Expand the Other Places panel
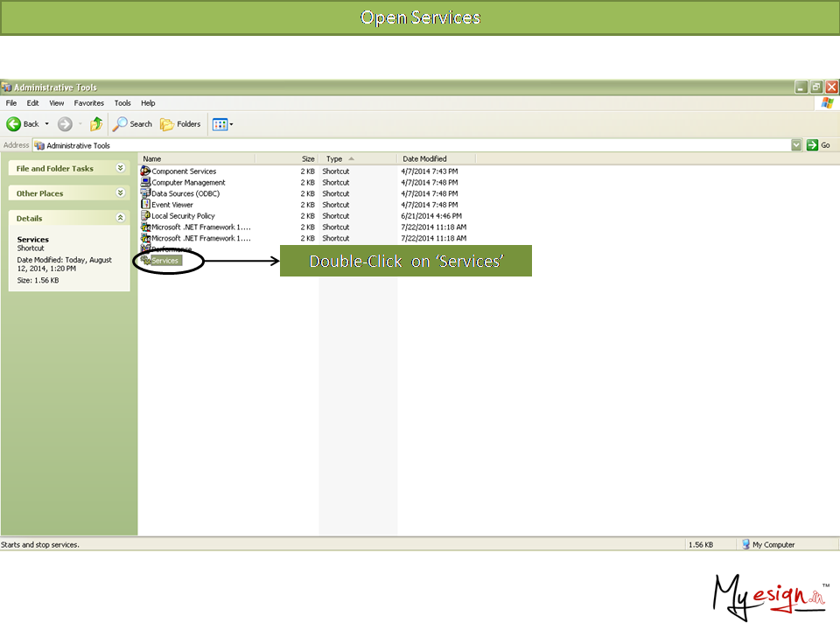The height and width of the screenshot is (630, 840). coord(120,193)
